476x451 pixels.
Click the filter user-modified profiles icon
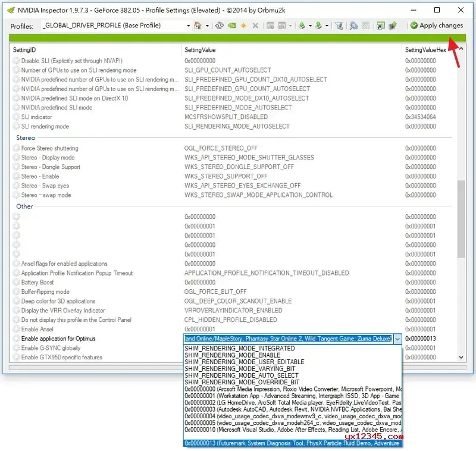339,26
